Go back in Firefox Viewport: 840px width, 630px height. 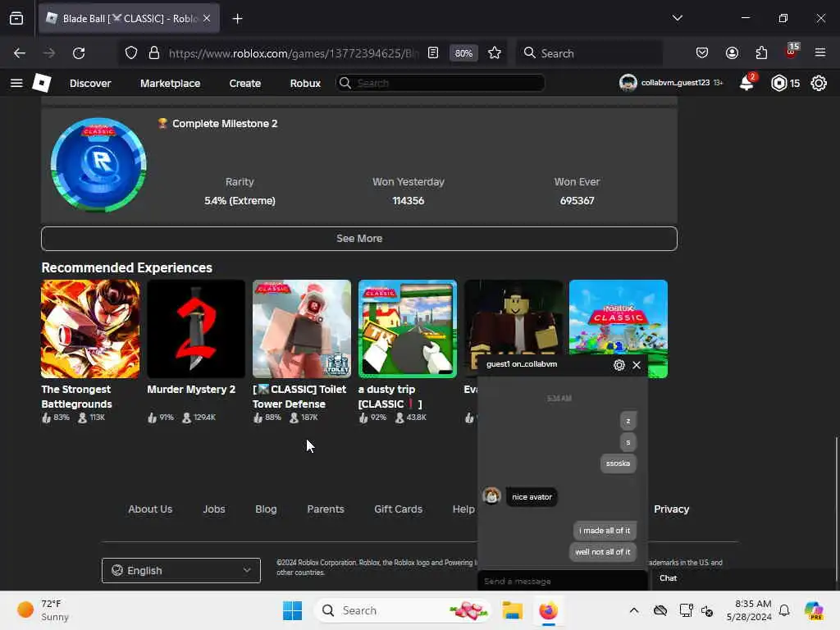(x=20, y=53)
